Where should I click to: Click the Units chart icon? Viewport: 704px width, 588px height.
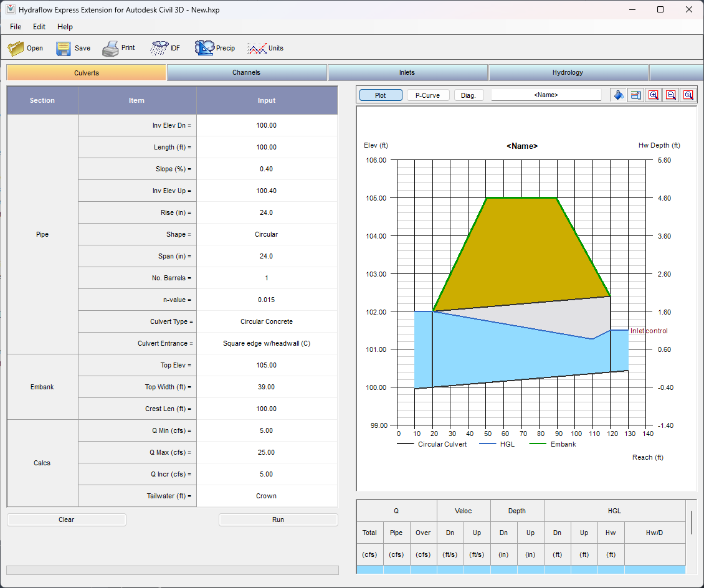click(x=257, y=48)
